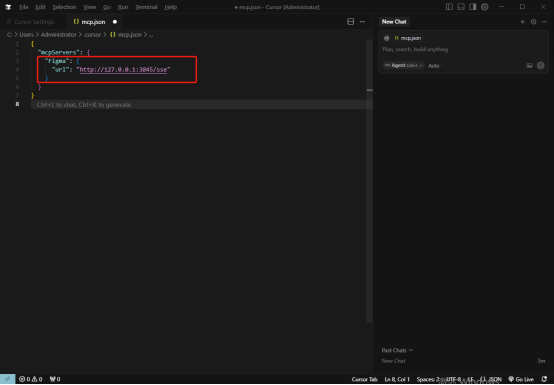Open the Terminal menu
Image resolution: width=554 pixels, height=385 pixels.
146,7
